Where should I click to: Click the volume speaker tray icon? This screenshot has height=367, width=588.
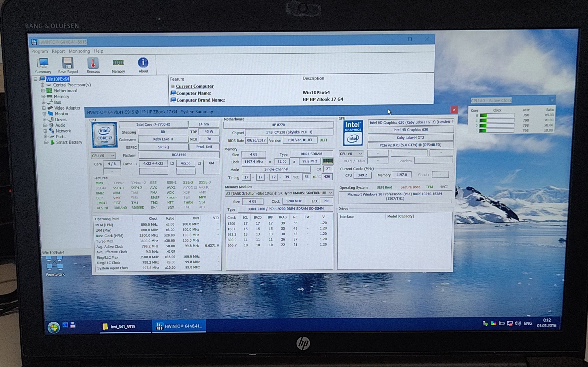(x=518, y=323)
